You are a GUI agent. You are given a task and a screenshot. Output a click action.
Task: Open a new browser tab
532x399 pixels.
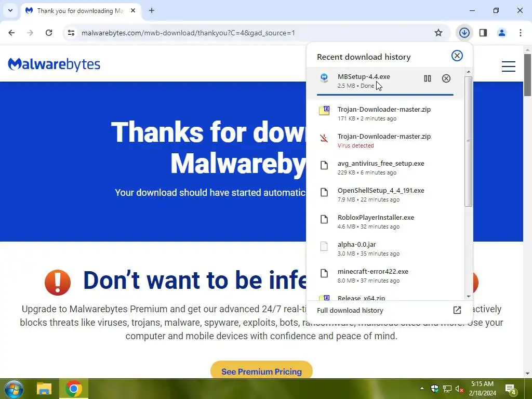click(151, 10)
